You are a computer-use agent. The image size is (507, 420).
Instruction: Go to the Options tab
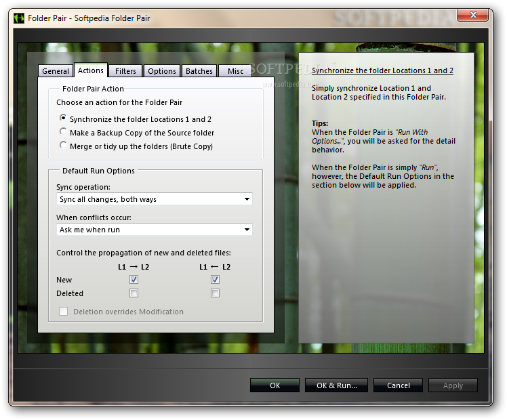[x=162, y=71]
